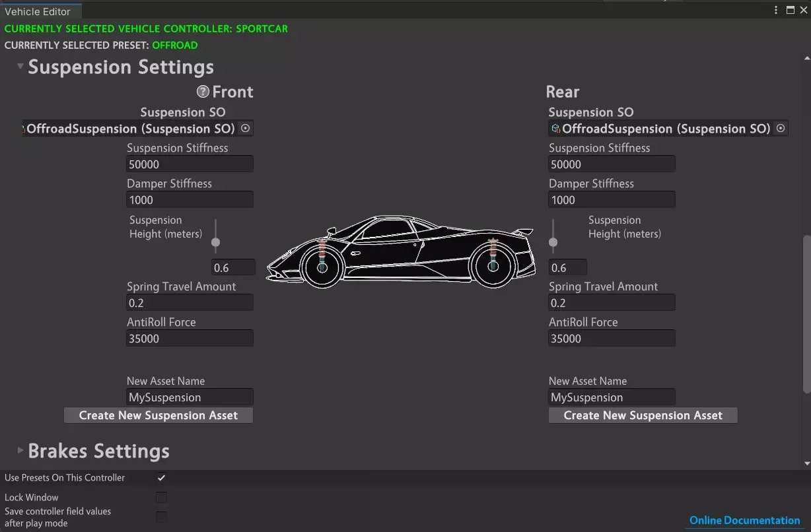
Task: Expand the Brakes Settings section
Action: pos(19,451)
